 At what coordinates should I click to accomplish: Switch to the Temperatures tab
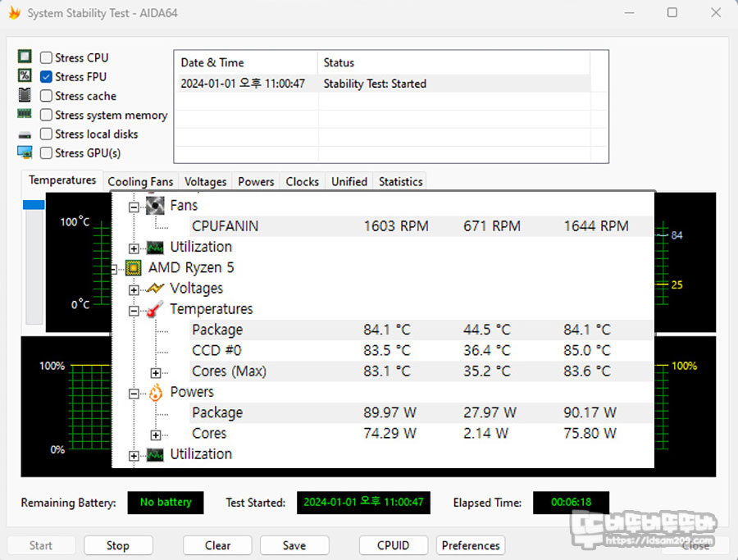pos(62,180)
